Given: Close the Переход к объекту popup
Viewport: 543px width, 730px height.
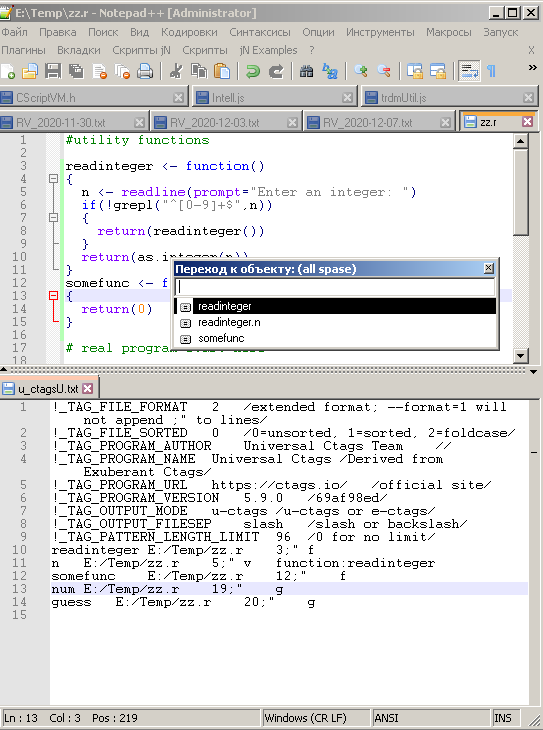Looking at the screenshot, I should tap(489, 268).
